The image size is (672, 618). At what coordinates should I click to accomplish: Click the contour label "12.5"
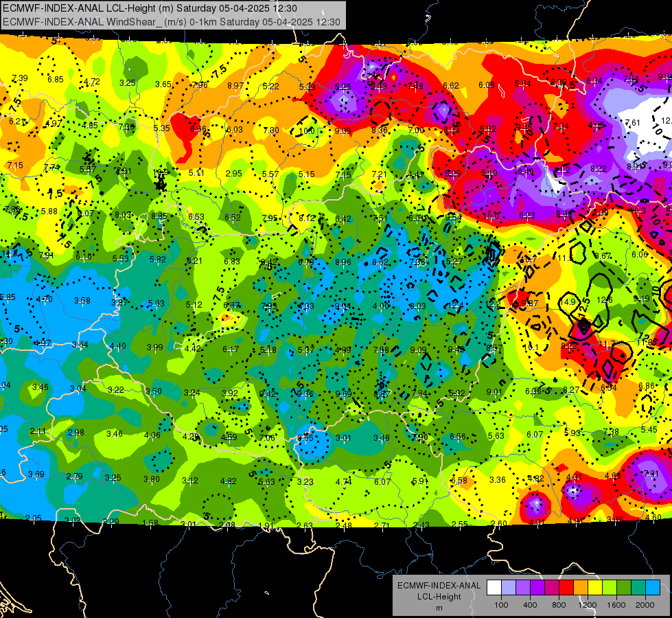coord(583,308)
